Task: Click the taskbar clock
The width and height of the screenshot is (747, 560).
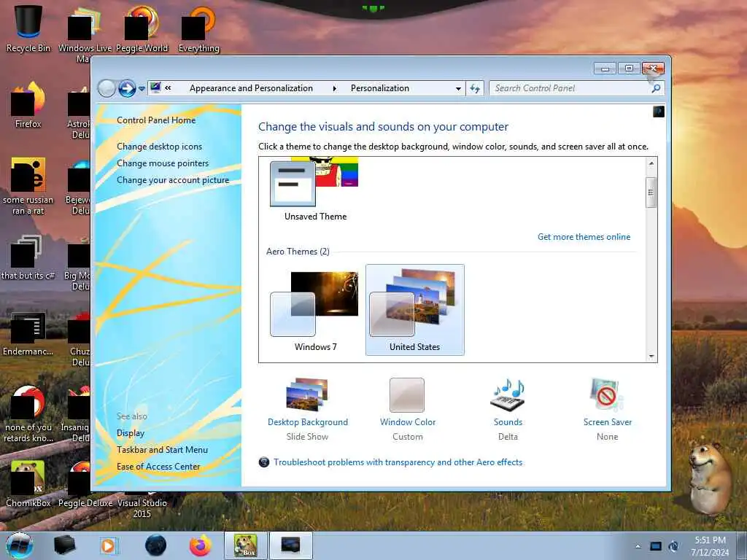Action: tap(710, 546)
